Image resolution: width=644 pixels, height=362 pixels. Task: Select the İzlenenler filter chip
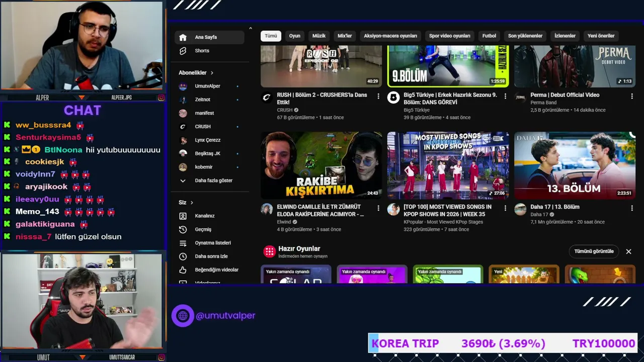[565, 36]
